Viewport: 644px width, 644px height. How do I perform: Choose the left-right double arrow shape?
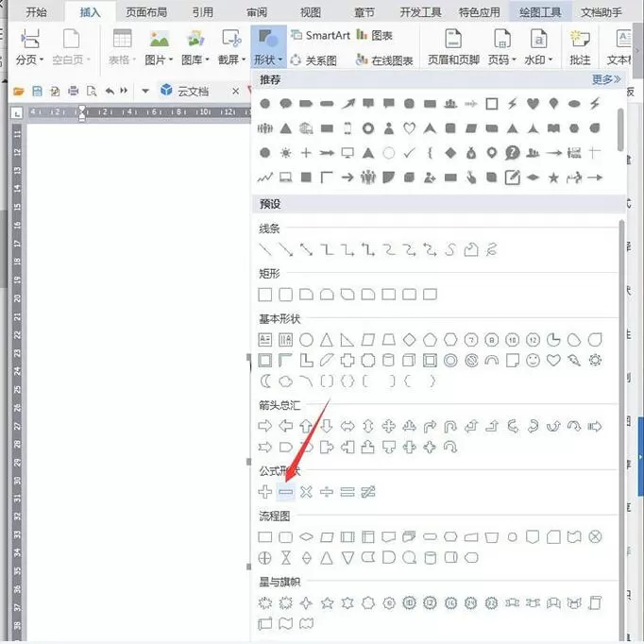[x=347, y=426]
